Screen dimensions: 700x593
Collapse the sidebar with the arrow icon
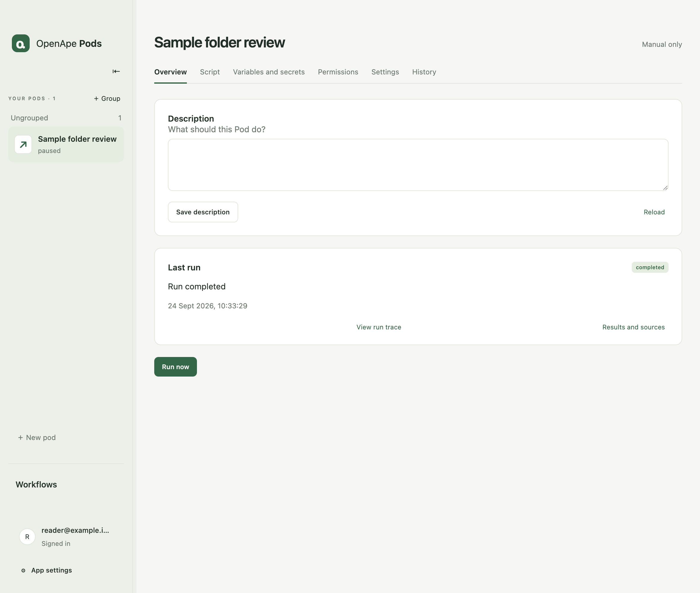[116, 71]
